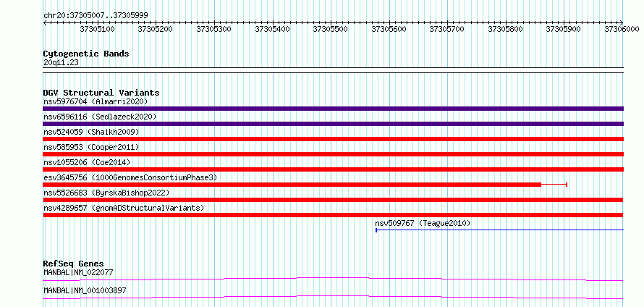Click ruler position 37305300
The width and height of the screenshot is (644, 307).
(214, 29)
